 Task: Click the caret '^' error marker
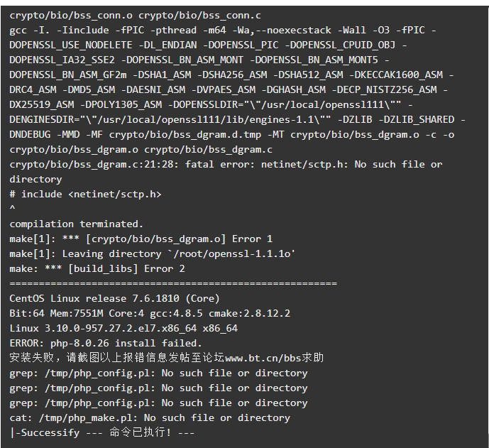(12, 208)
